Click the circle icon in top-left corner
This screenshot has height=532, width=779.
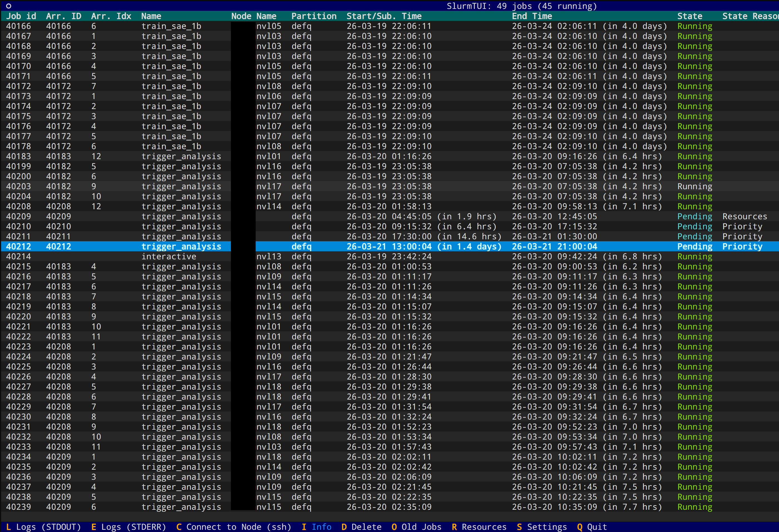point(9,6)
